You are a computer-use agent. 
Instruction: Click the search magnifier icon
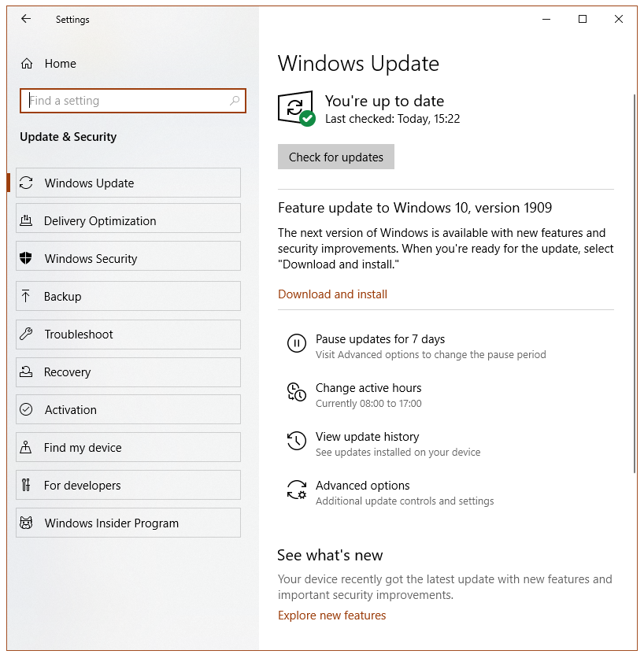235,101
